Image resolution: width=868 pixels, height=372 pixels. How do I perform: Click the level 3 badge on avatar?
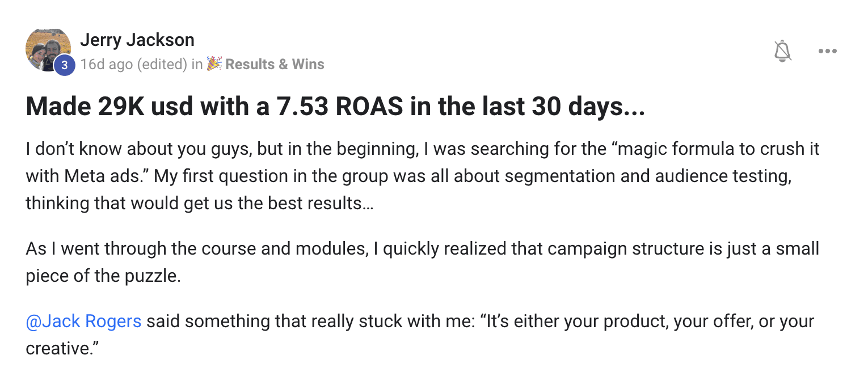pos(65,65)
